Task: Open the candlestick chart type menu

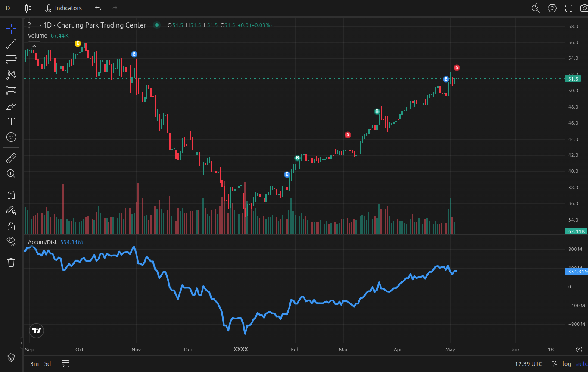Action: pos(28,8)
